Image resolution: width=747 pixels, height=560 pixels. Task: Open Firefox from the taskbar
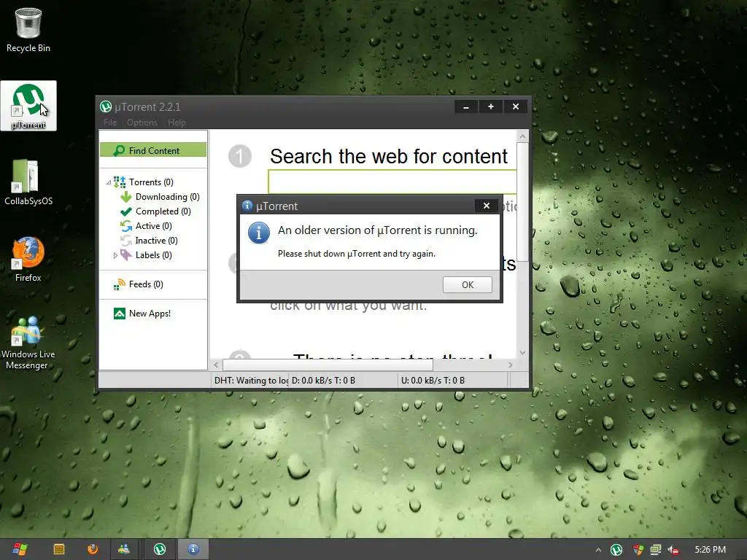[93, 549]
